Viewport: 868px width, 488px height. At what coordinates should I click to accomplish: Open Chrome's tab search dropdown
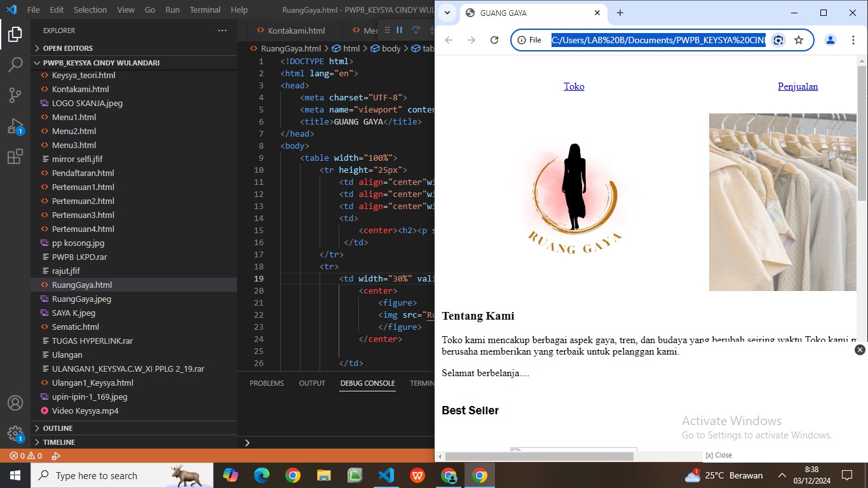tap(447, 13)
